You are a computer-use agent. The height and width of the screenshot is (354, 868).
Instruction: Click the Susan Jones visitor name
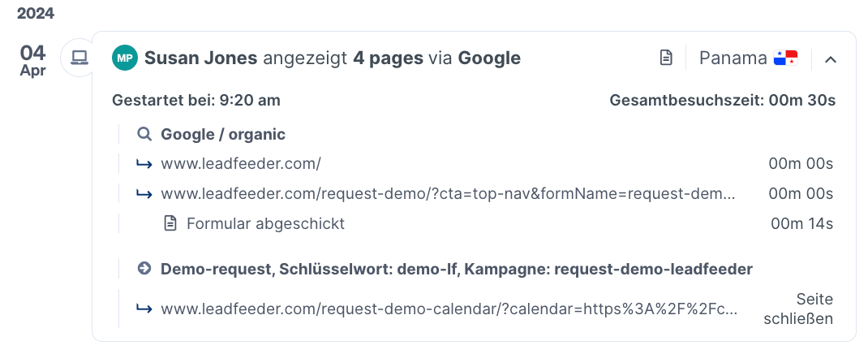[x=201, y=58]
